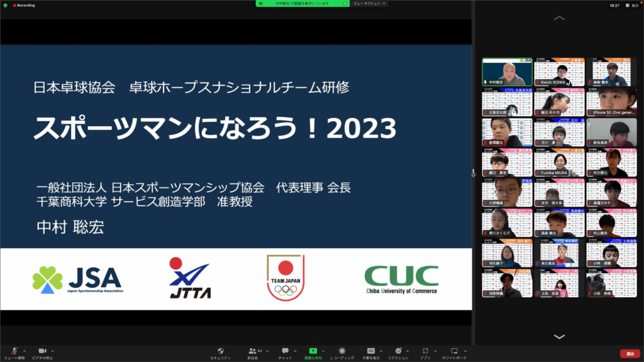Open the chat bubble icon

(x=285, y=350)
